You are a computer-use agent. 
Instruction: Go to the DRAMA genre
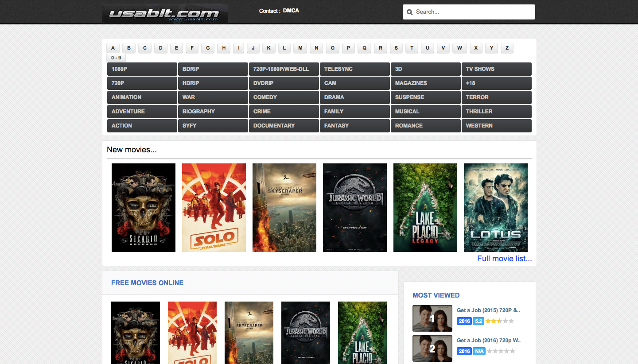(x=355, y=97)
